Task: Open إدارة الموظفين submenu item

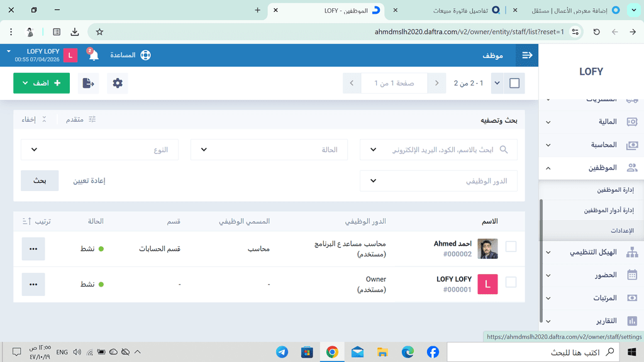Action: coord(615,190)
